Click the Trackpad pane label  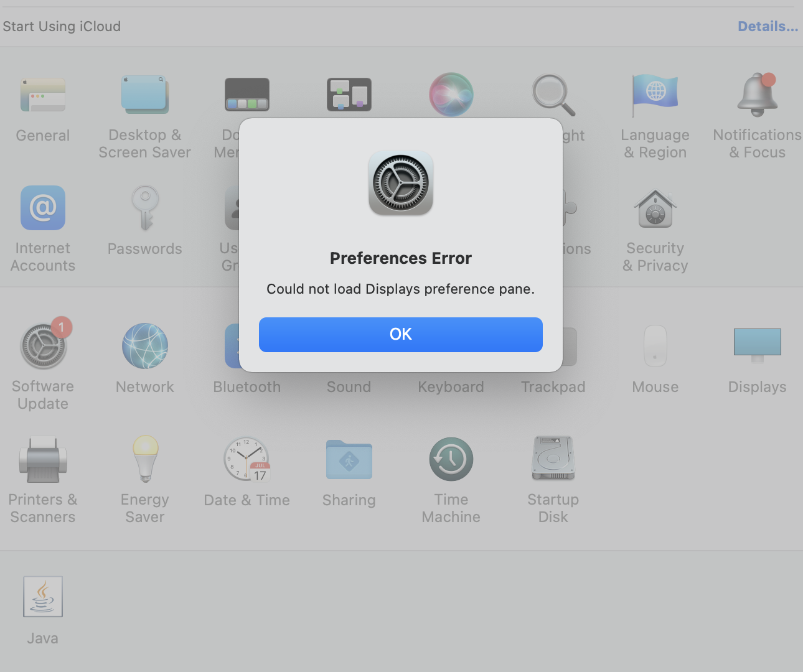point(553,387)
